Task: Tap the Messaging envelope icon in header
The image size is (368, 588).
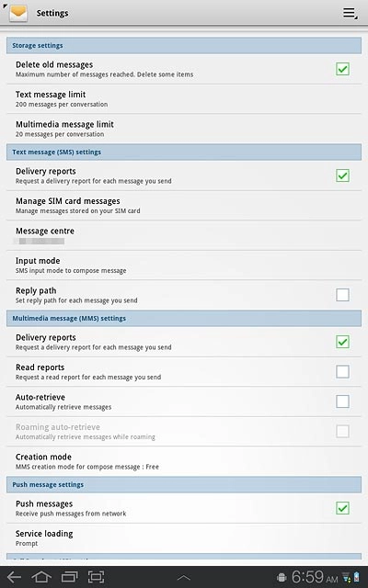Action: 18,13
